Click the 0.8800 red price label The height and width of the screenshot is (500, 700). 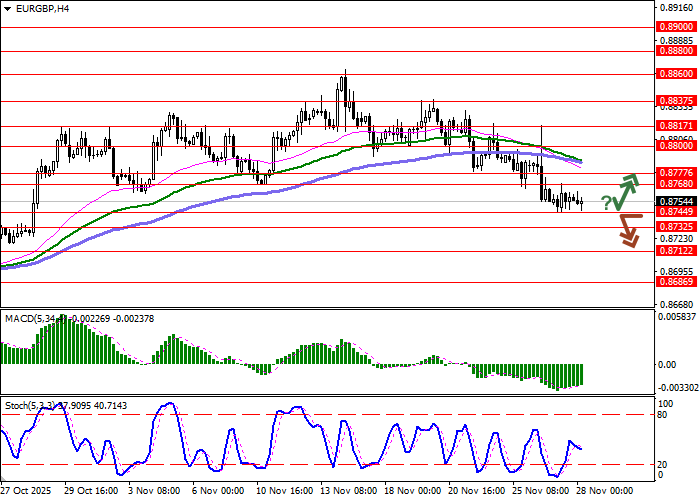tap(675, 146)
